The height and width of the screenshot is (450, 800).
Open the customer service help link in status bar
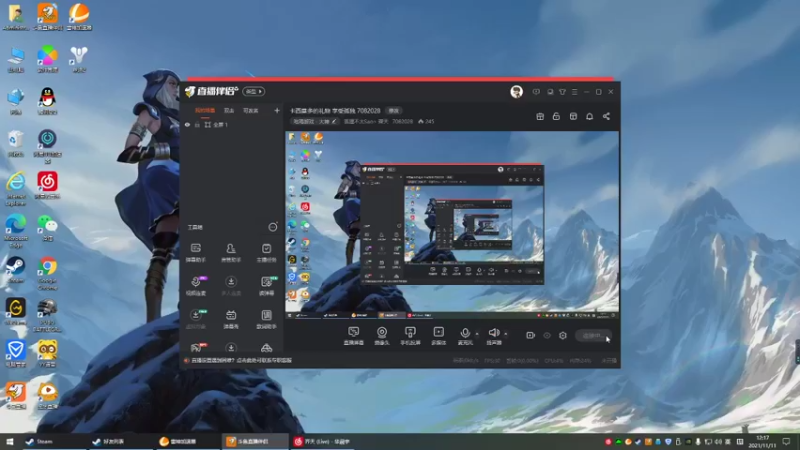tap(241, 360)
